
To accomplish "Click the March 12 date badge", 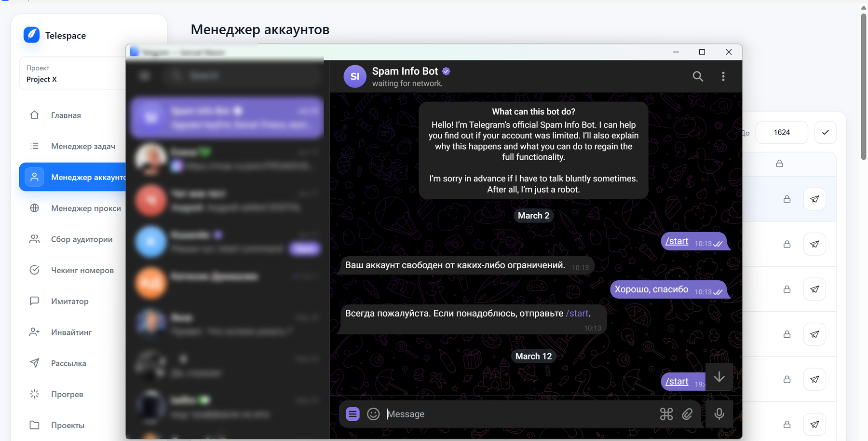I will (x=533, y=356).
